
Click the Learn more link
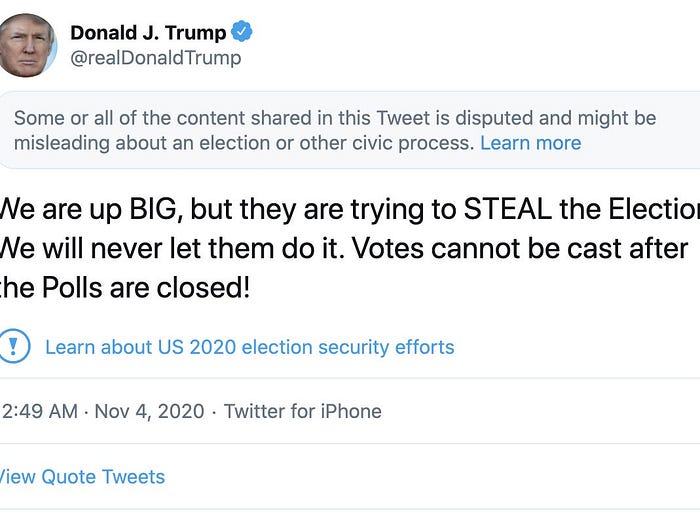click(x=530, y=143)
